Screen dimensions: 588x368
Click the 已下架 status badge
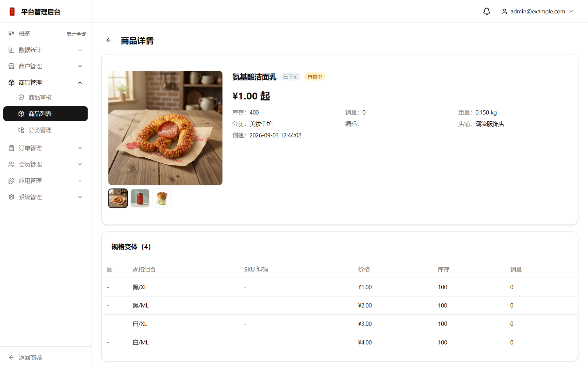tap(290, 77)
